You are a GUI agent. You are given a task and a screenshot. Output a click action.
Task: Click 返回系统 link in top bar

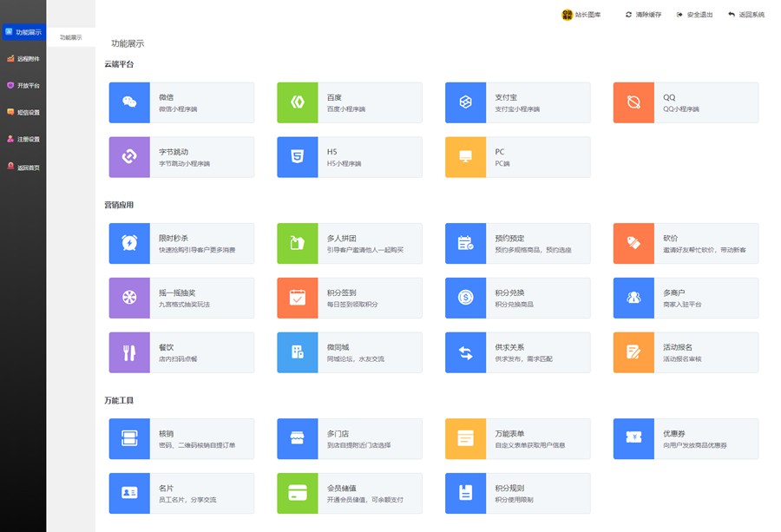(x=746, y=15)
